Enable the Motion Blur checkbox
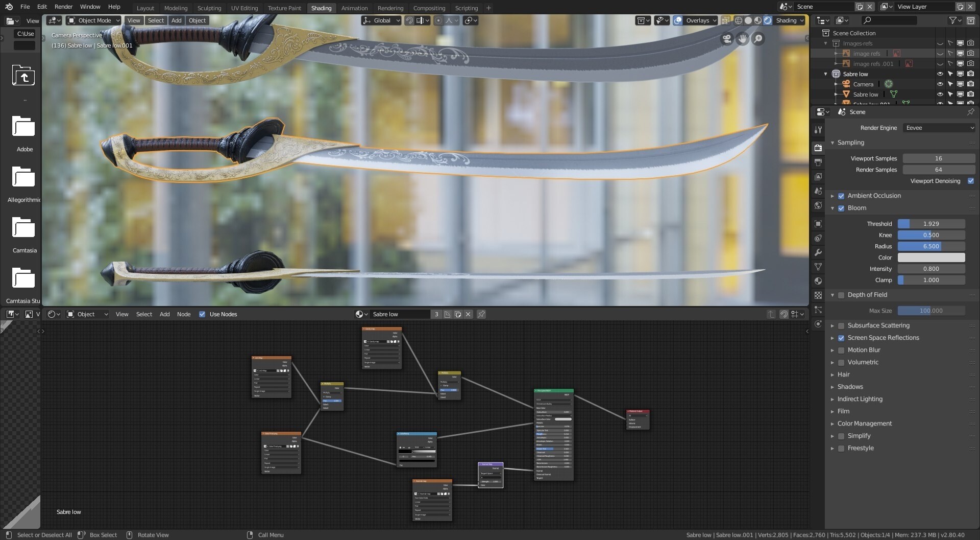Image resolution: width=980 pixels, height=540 pixels. tap(841, 350)
